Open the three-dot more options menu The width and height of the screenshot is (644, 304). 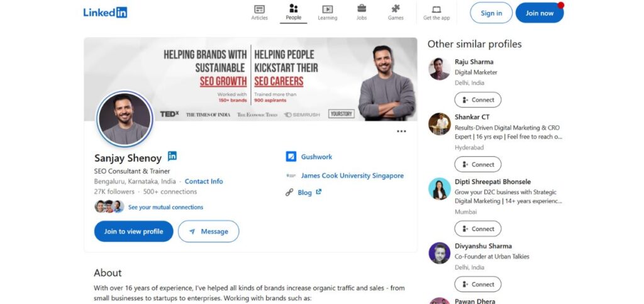pos(401,132)
